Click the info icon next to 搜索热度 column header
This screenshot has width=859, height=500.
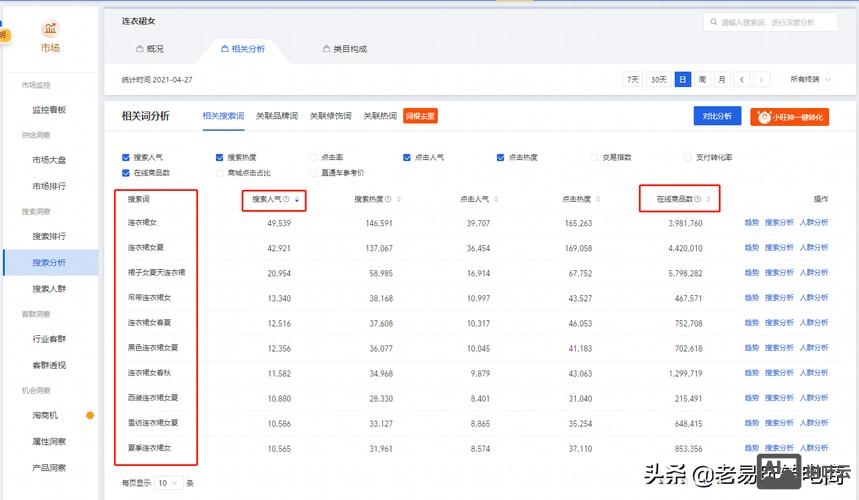point(388,199)
